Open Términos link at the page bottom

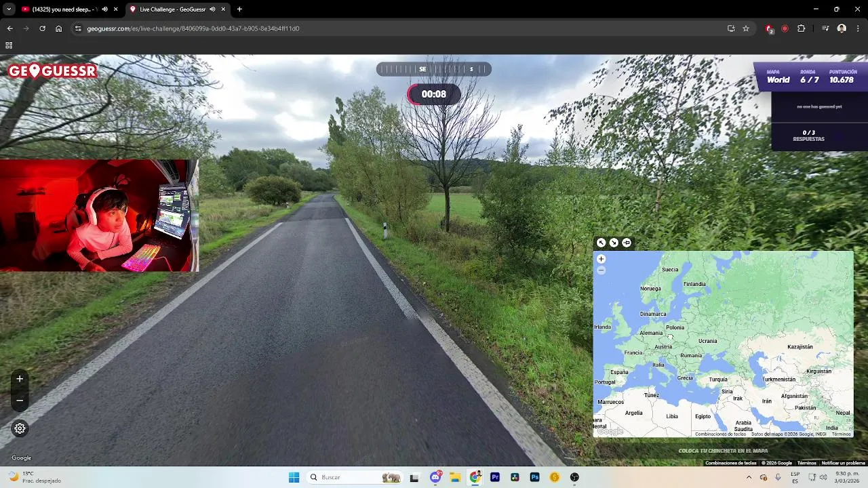(807, 463)
